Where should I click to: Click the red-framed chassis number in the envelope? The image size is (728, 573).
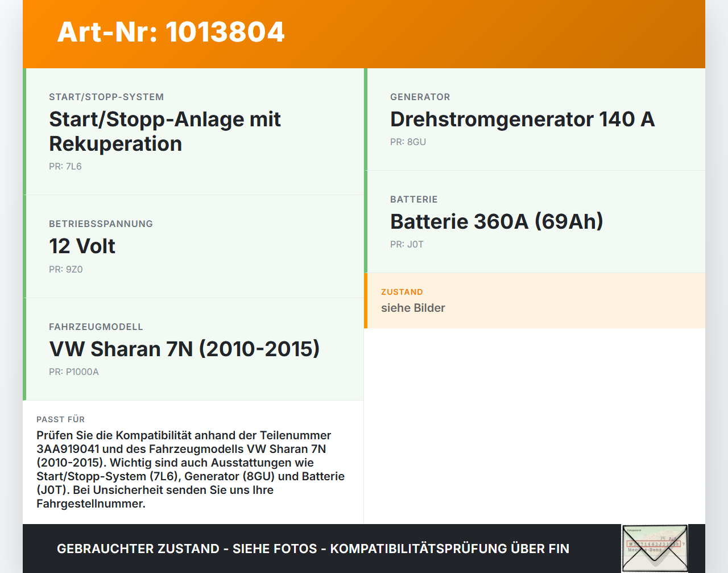(653, 545)
